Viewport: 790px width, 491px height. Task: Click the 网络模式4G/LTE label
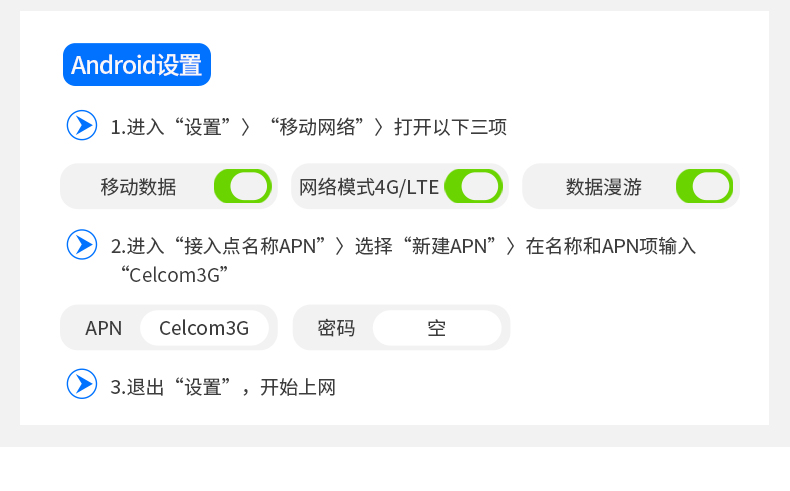[369, 187]
